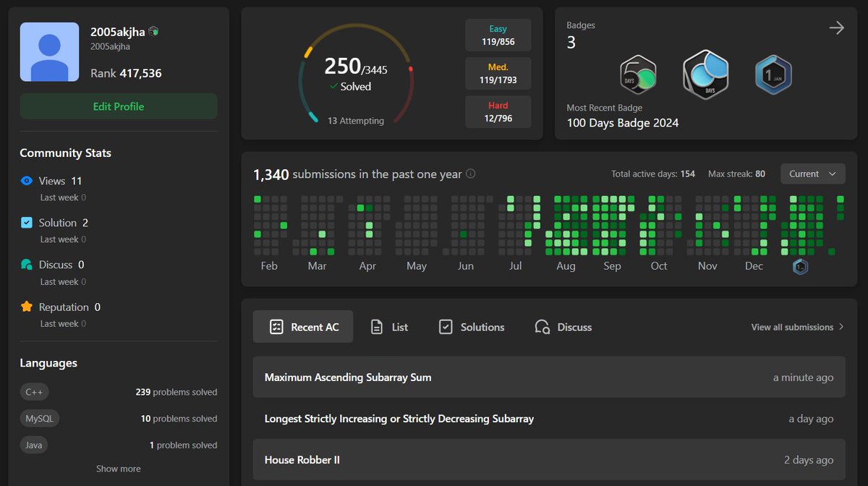Click the 10 problems solved text
Viewport: 868px width, 486px height.
[x=179, y=419]
